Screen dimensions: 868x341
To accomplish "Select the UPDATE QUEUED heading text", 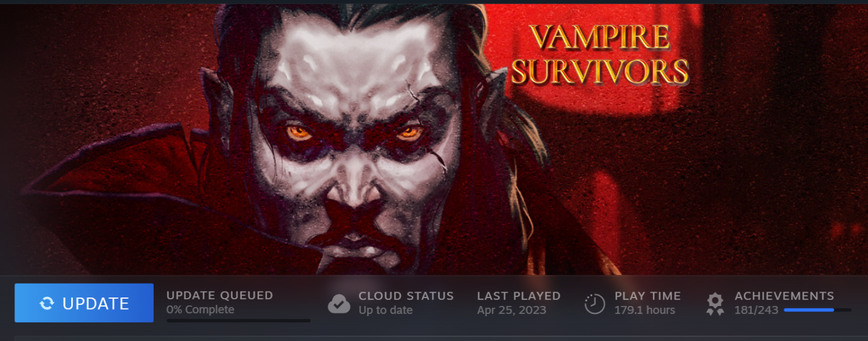I will click(219, 296).
